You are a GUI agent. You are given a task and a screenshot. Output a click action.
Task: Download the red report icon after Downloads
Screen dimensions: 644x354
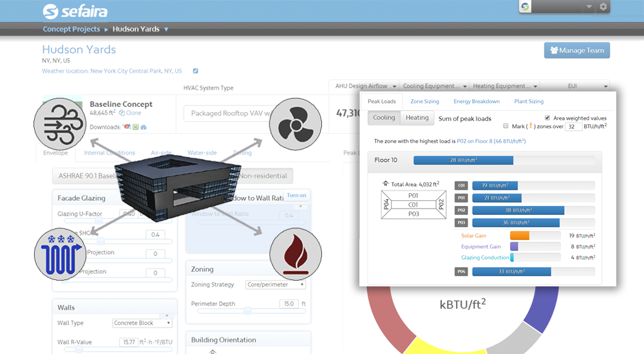[x=128, y=127]
